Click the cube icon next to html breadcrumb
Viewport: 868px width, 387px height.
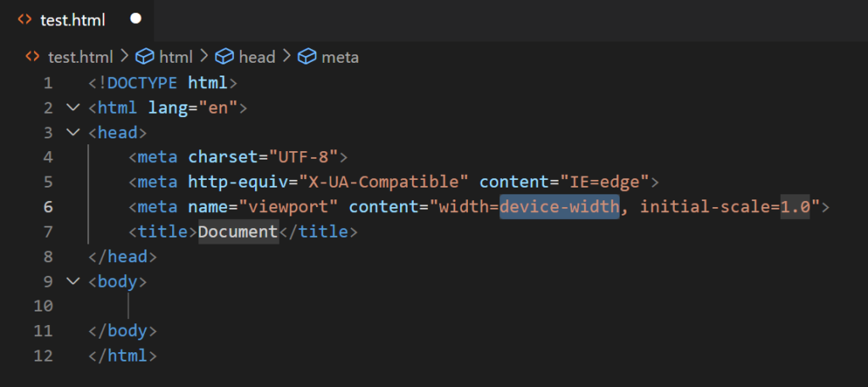[x=145, y=57]
